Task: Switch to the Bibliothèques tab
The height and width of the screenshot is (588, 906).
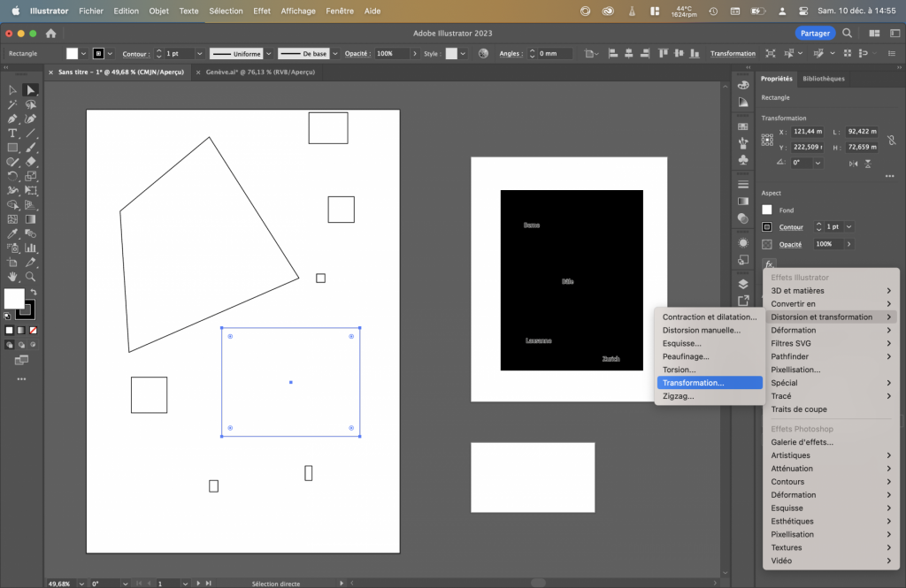Action: tap(823, 79)
